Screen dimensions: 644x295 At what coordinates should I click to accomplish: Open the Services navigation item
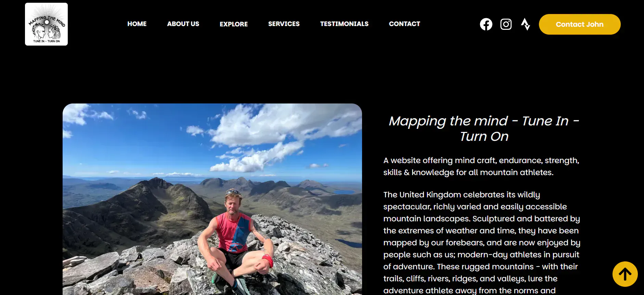click(284, 24)
